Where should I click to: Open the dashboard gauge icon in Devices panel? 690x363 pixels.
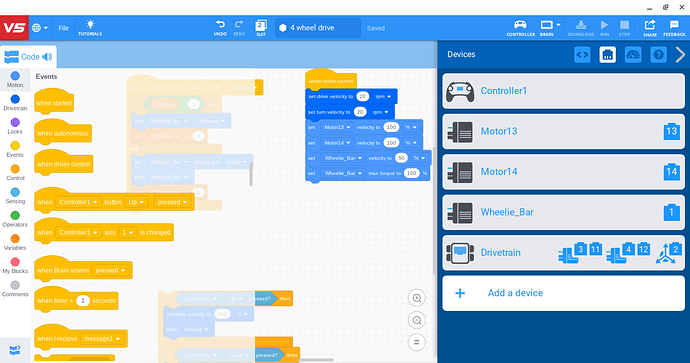pyautogui.click(x=633, y=55)
